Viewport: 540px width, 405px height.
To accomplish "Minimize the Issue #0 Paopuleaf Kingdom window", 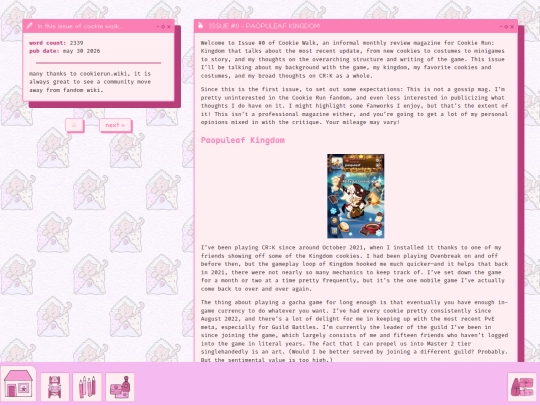I will click(x=501, y=27).
